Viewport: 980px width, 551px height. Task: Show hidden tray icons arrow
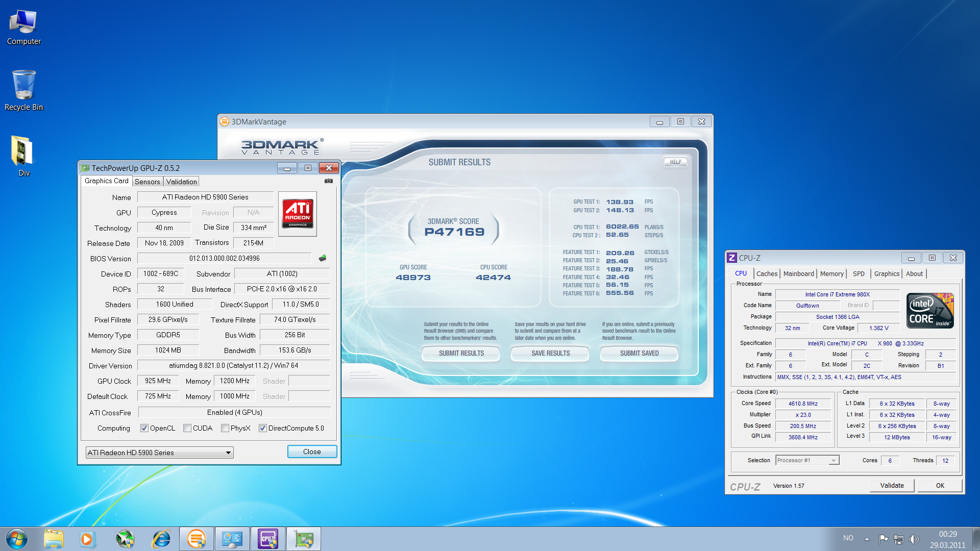(x=867, y=539)
